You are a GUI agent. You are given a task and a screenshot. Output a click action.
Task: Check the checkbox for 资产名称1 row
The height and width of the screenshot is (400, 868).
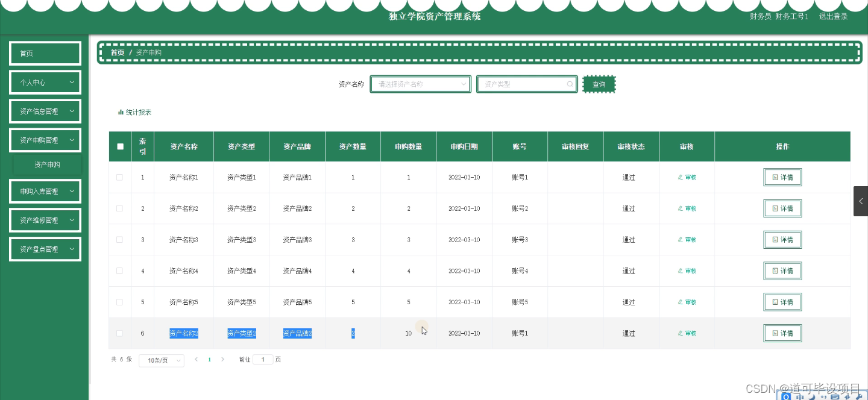(120, 177)
